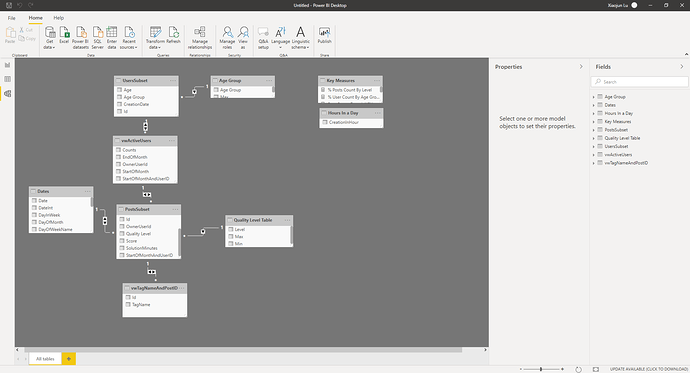Open Manage roles dialog
This screenshot has height=373, width=690.
pyautogui.click(x=227, y=38)
